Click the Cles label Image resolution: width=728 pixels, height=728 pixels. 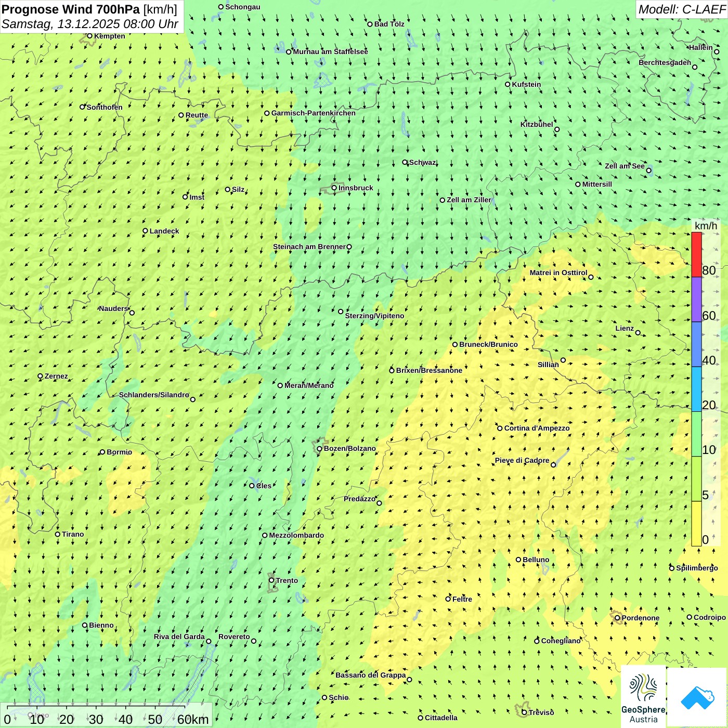tap(264, 486)
